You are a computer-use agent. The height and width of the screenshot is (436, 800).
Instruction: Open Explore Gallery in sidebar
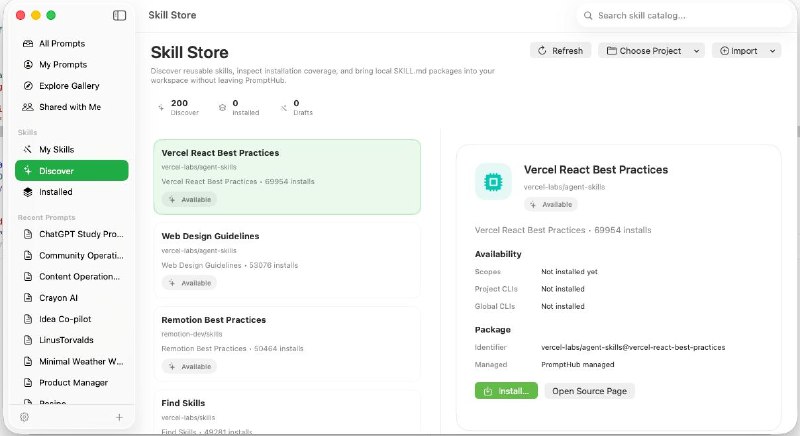pyautogui.click(x=71, y=86)
